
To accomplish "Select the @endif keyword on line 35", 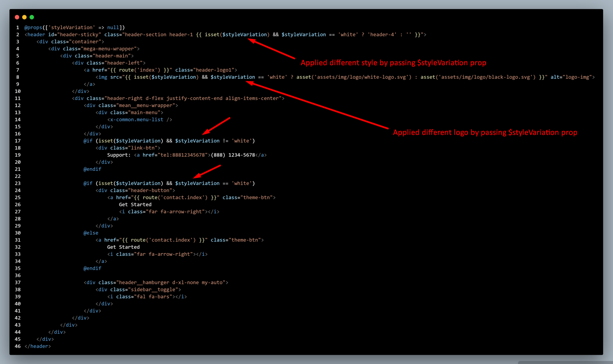I will 92,268.
